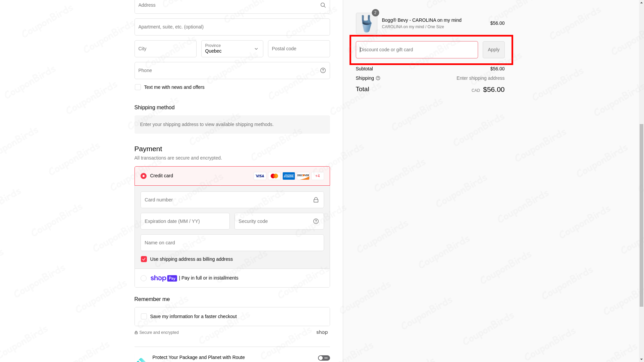Click the Shop logo near Secure and encrypted

pyautogui.click(x=322, y=333)
